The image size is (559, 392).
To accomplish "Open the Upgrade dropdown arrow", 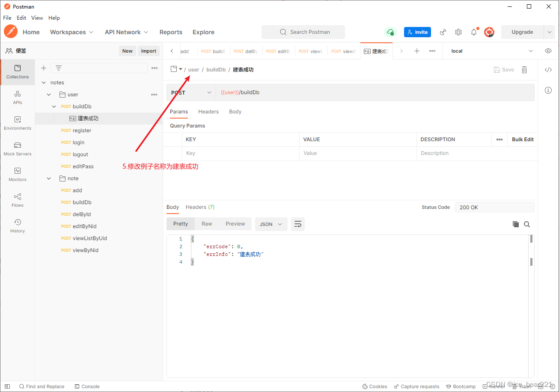I will pos(550,32).
